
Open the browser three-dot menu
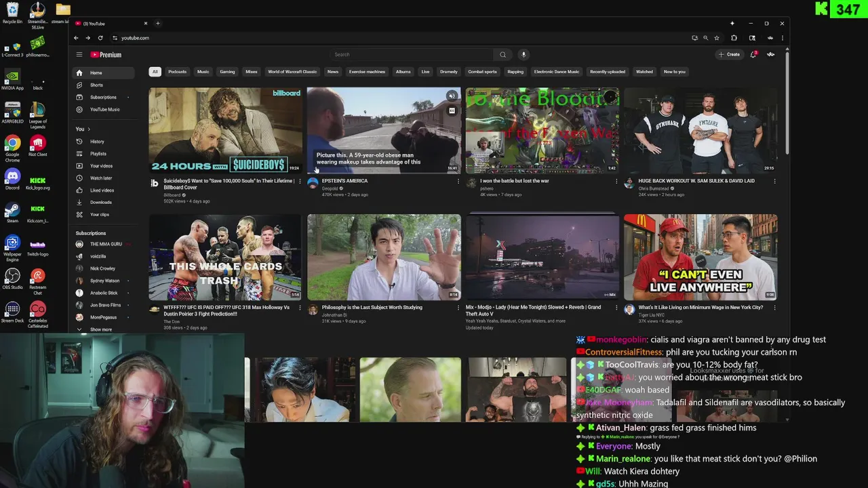783,38
